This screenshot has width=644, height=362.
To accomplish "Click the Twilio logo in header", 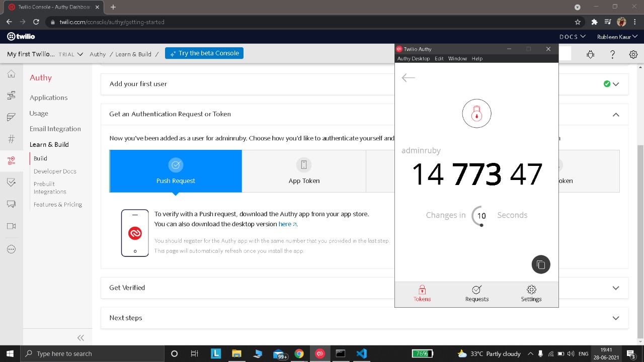I will coord(21,36).
